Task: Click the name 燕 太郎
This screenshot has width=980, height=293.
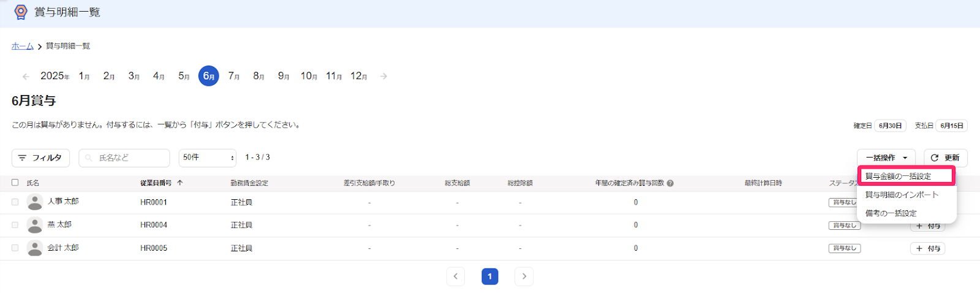Action: (x=59, y=224)
